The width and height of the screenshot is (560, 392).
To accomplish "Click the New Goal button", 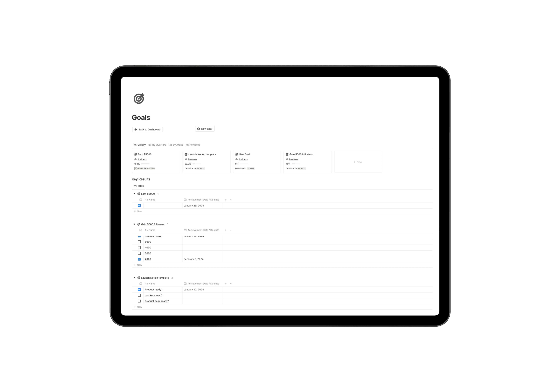I will 205,129.
